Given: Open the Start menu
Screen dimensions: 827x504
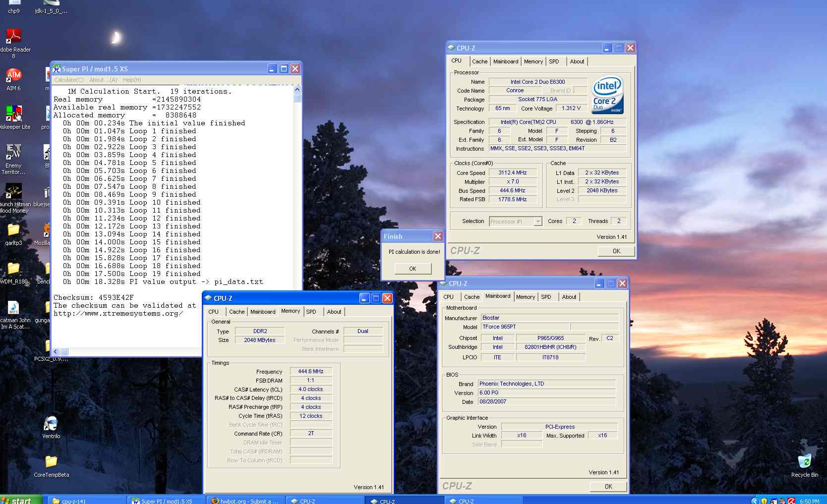Looking at the screenshot, I should click(21, 501).
